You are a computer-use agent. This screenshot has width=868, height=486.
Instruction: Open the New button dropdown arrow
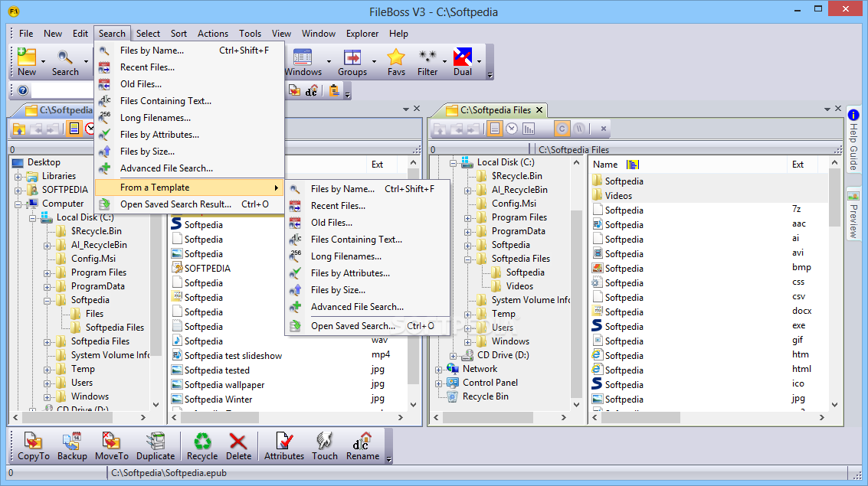[x=43, y=61]
